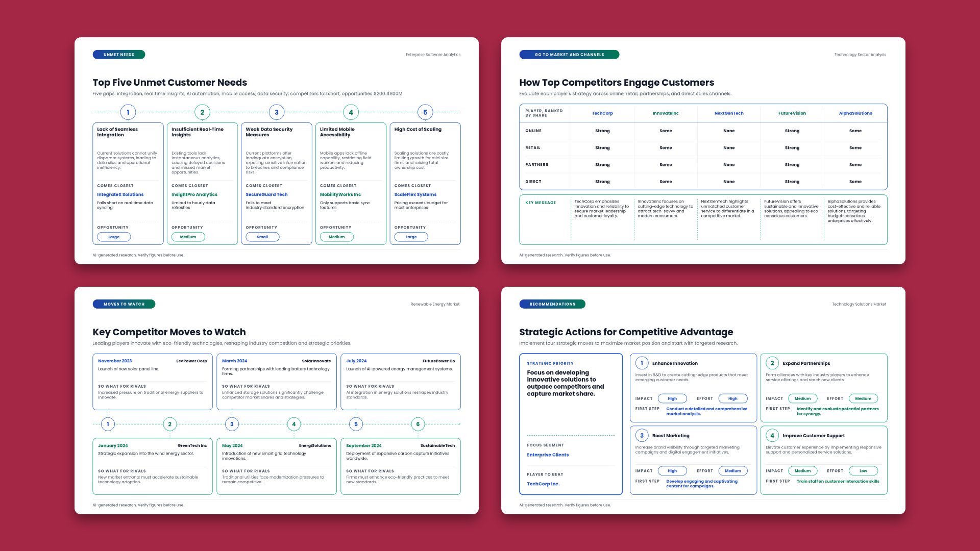Open the MobilityWorks Inc link

[x=340, y=194]
